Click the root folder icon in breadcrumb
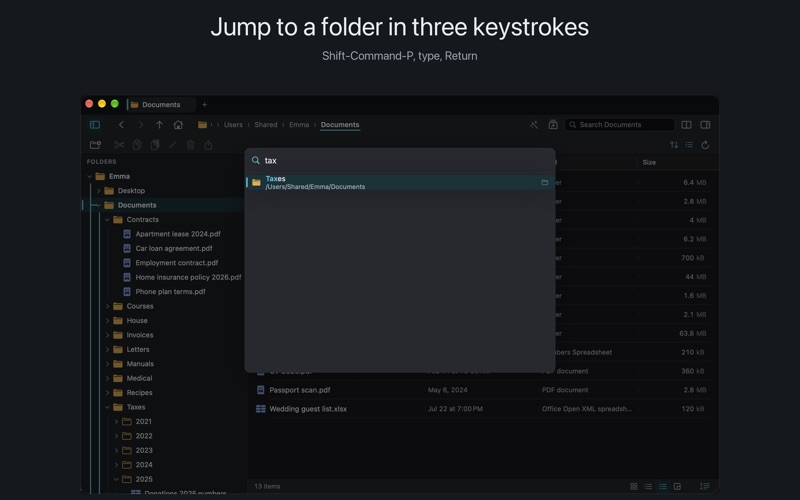 click(203, 124)
